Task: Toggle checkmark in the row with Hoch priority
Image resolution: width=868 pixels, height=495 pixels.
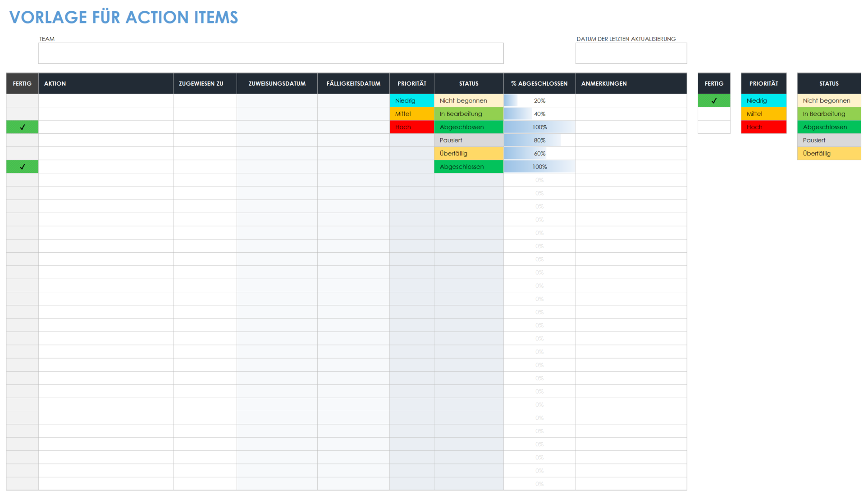Action: click(22, 127)
